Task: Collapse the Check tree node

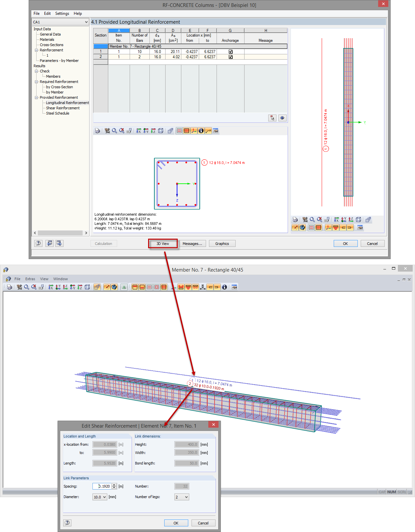Action: click(37, 71)
